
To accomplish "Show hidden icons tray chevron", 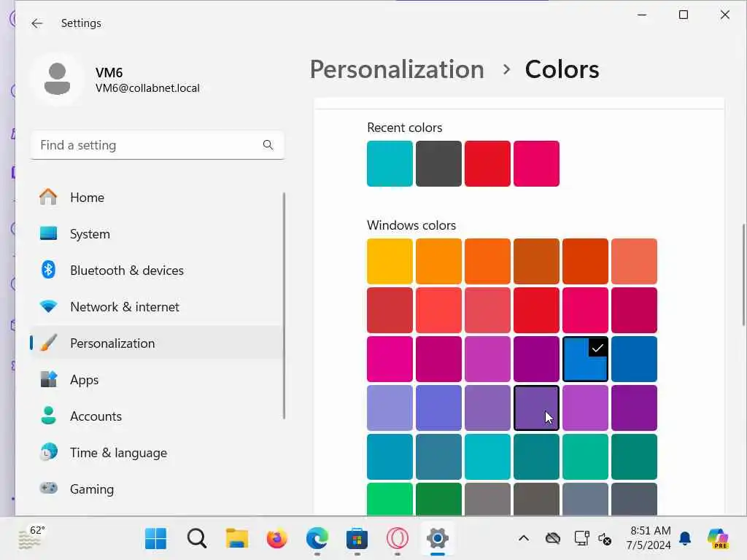I will point(523,539).
